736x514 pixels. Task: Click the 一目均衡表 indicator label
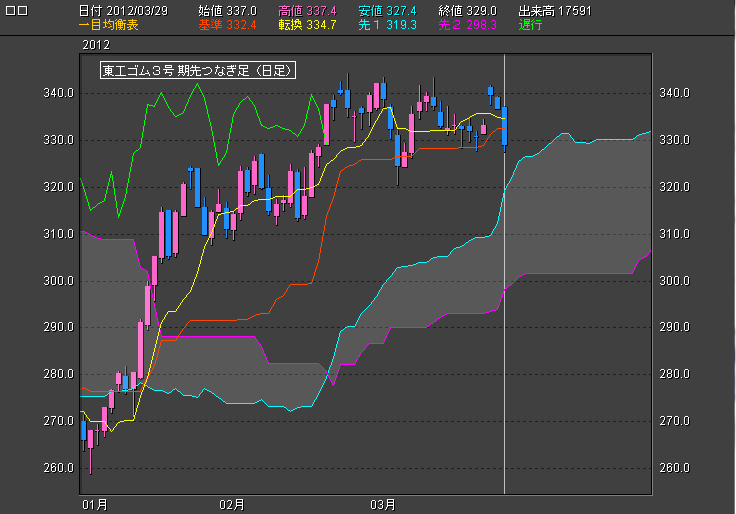110,24
